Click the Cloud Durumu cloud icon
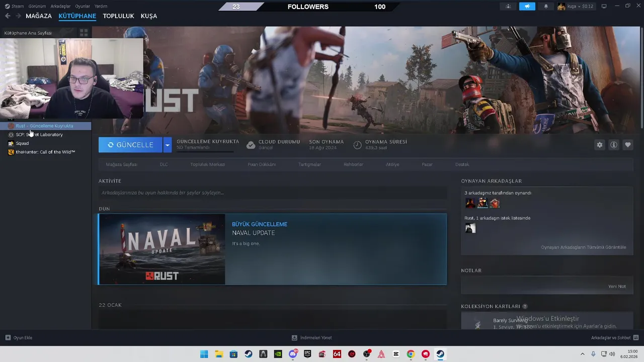 (x=251, y=145)
